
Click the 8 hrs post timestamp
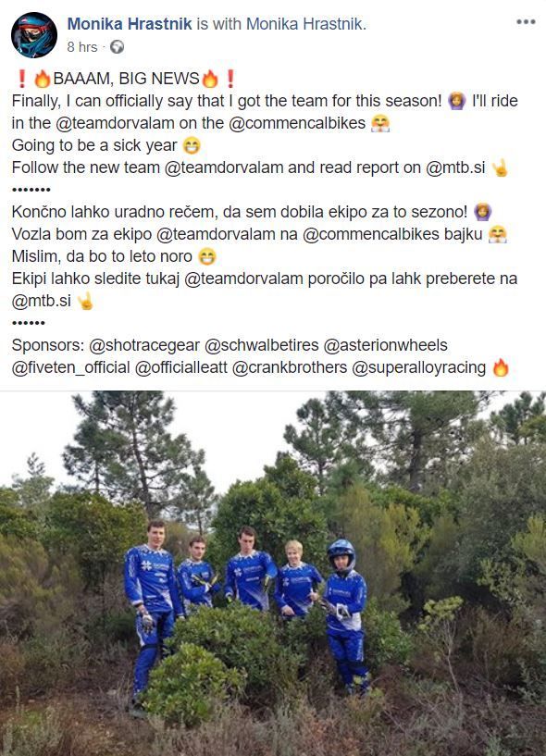click(x=82, y=47)
